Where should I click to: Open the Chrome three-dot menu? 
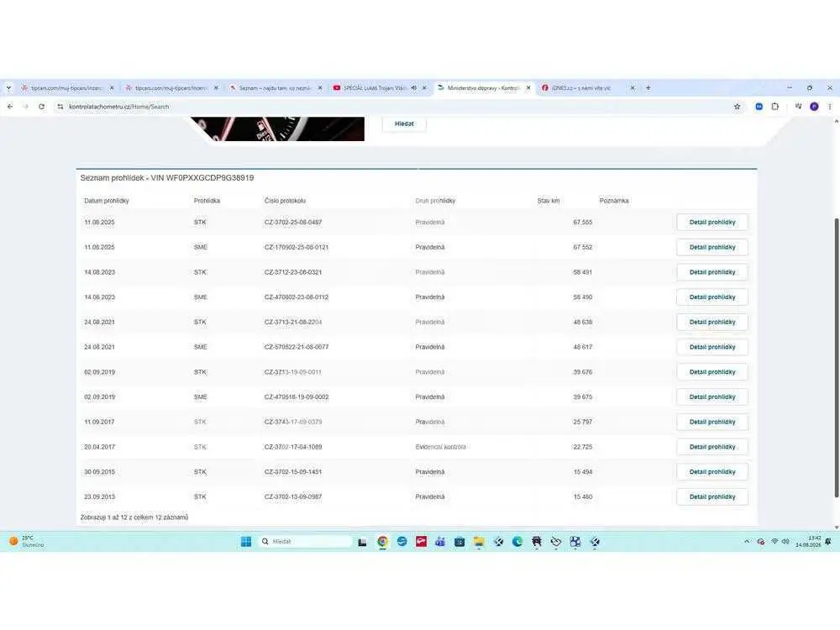coord(830,107)
